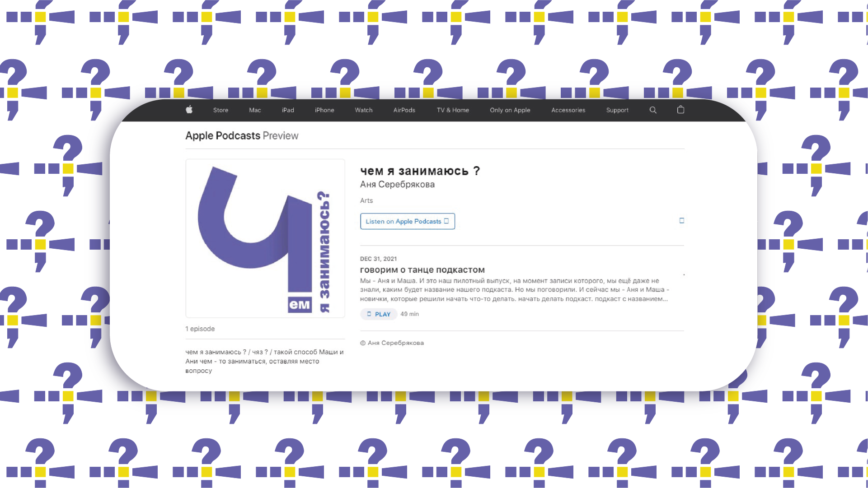The image size is (868, 488).
Task: Open the Watch navigation item
Action: coord(364,110)
